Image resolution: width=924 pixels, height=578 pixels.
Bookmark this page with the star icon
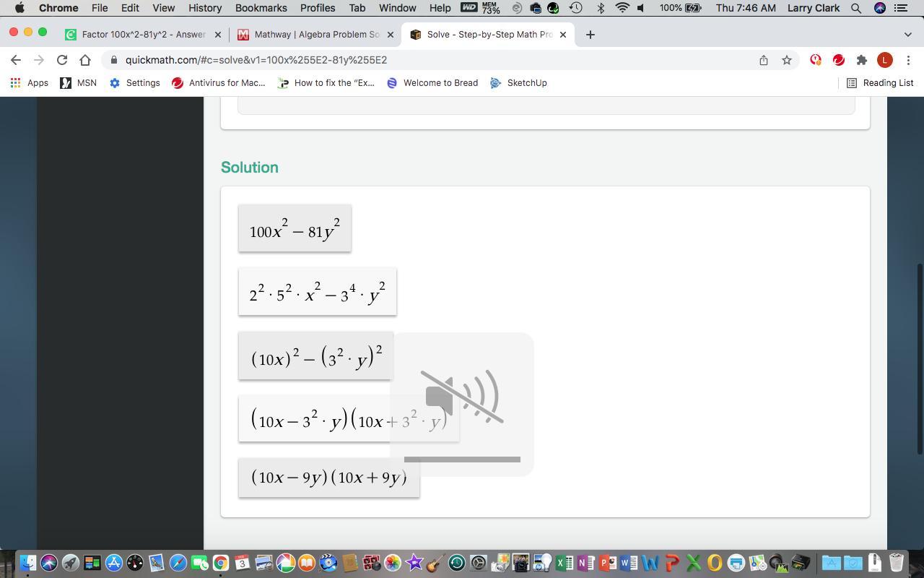[x=787, y=60]
